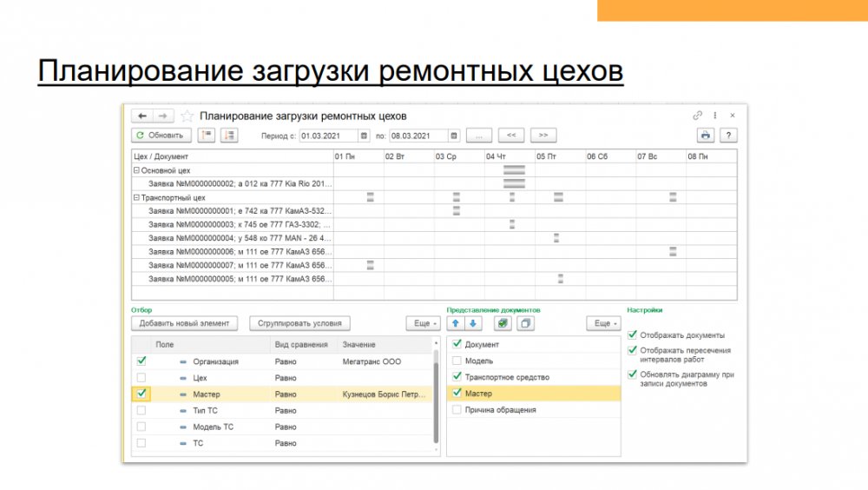Toggle the Отображать документы setting
Viewport: 868px width, 490px height.
[633, 334]
